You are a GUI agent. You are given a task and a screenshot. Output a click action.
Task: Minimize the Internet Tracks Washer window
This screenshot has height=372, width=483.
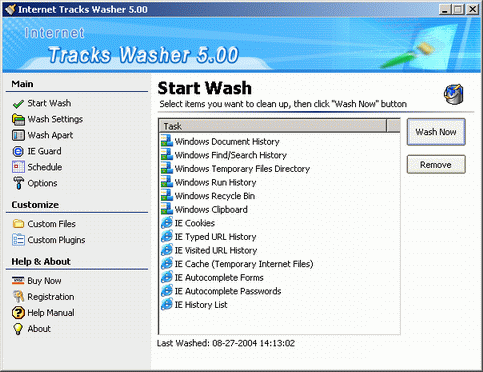pyautogui.click(x=444, y=9)
